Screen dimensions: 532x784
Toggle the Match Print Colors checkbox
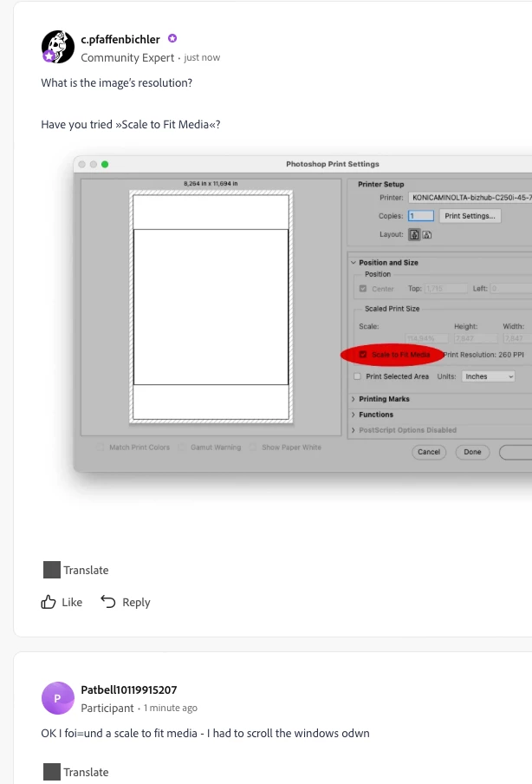point(101,447)
